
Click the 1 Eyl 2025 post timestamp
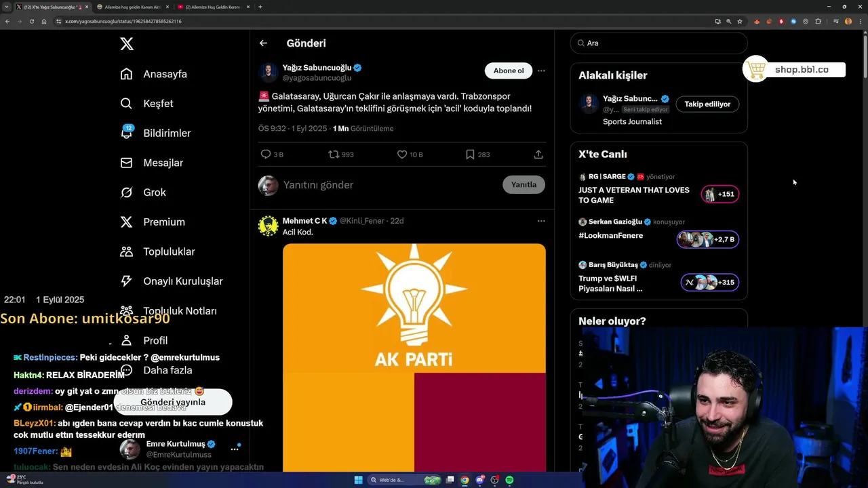(309, 129)
